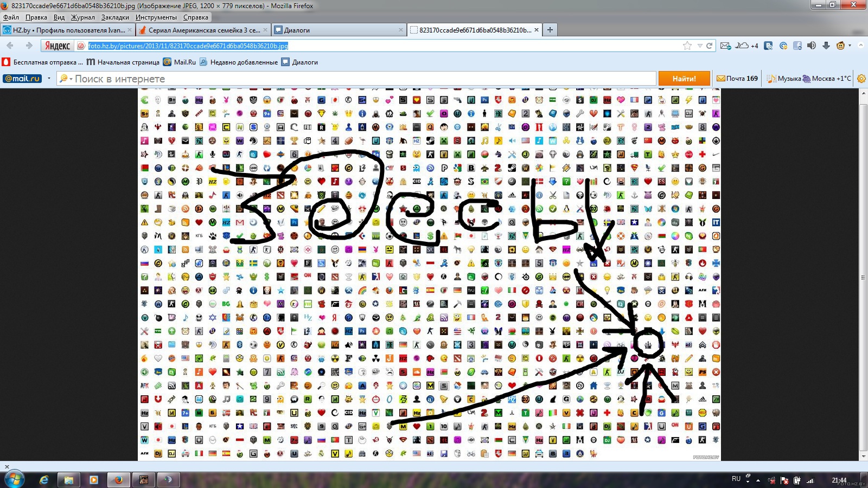Open the Файл menu
The image size is (868, 488).
pos(11,17)
